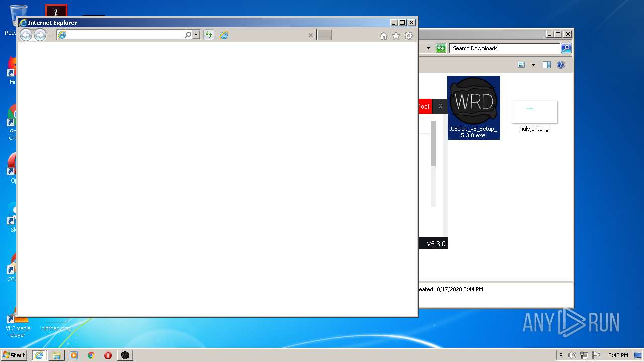The width and height of the screenshot is (644, 362).
Task: Click the JJSploit vertical scrollbar thumb
Action: tap(433, 143)
